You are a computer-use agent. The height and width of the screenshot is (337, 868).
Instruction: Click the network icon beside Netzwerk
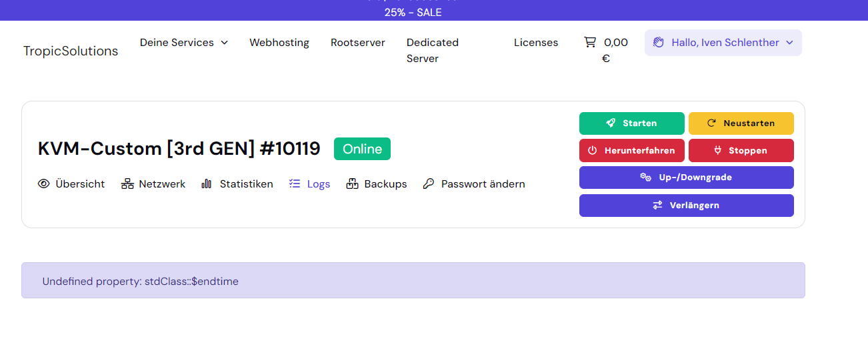(127, 184)
